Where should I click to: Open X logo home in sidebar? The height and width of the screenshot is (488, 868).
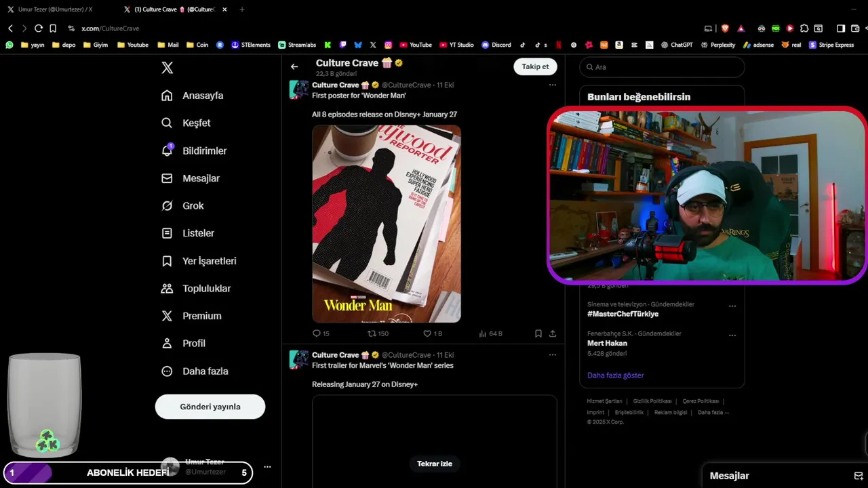click(x=167, y=68)
